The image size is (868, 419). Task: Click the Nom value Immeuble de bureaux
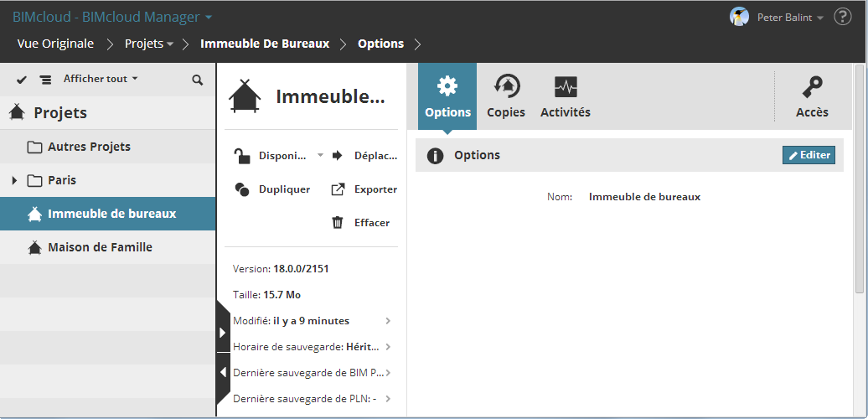(x=644, y=196)
